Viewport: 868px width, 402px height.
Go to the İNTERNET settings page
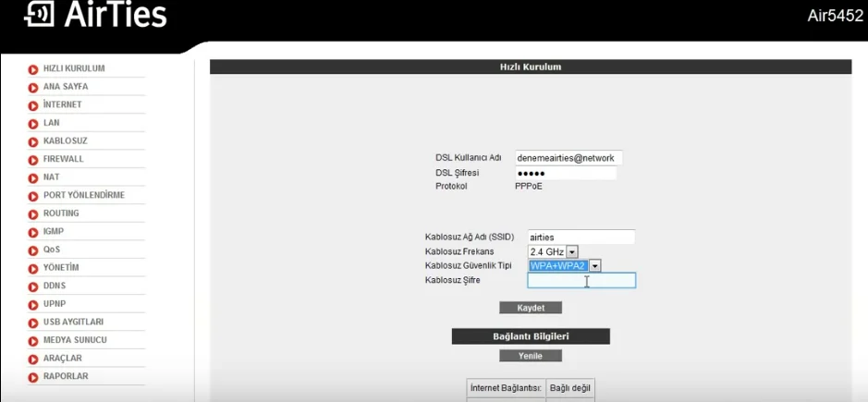point(62,104)
